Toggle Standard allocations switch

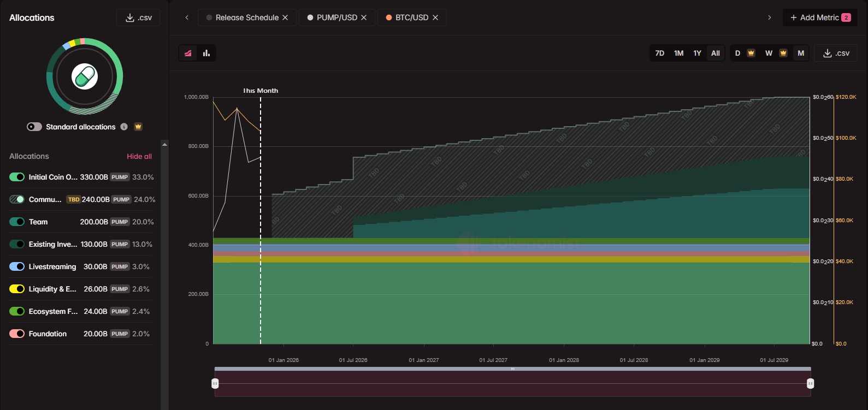coord(34,127)
